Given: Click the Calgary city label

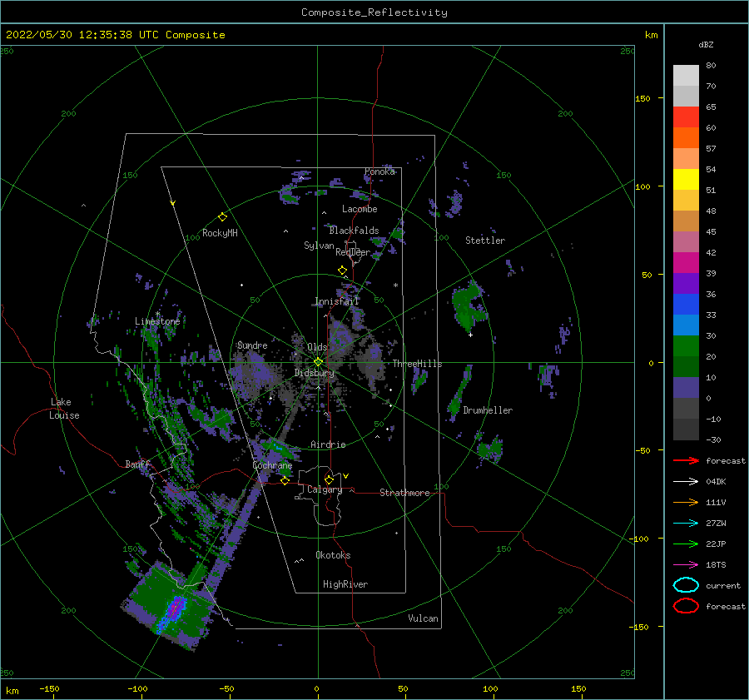Looking at the screenshot, I should 325,489.
